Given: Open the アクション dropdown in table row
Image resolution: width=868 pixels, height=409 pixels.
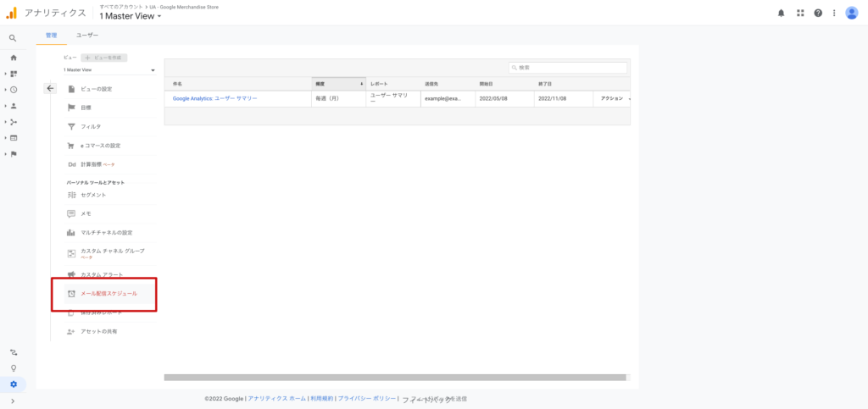Looking at the screenshot, I should pyautogui.click(x=614, y=98).
